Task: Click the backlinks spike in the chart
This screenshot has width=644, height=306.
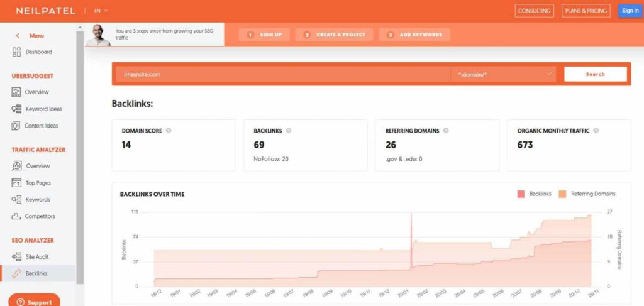Action: tap(411, 240)
